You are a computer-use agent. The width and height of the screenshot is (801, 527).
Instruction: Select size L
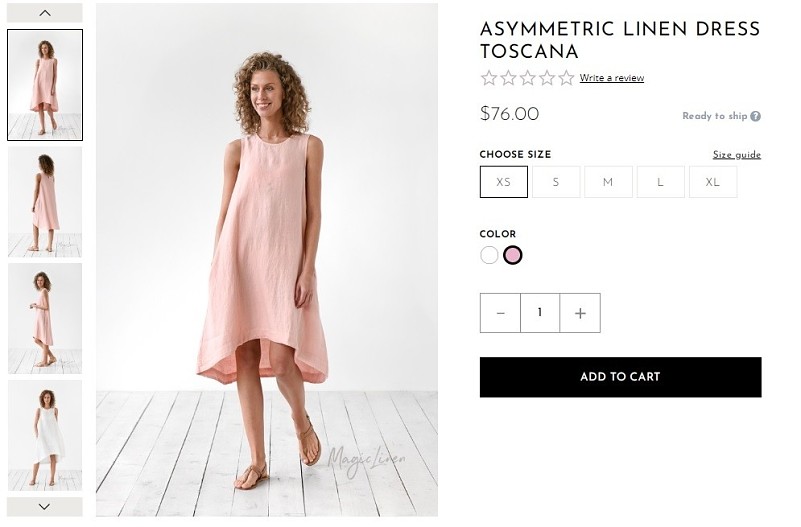point(660,182)
